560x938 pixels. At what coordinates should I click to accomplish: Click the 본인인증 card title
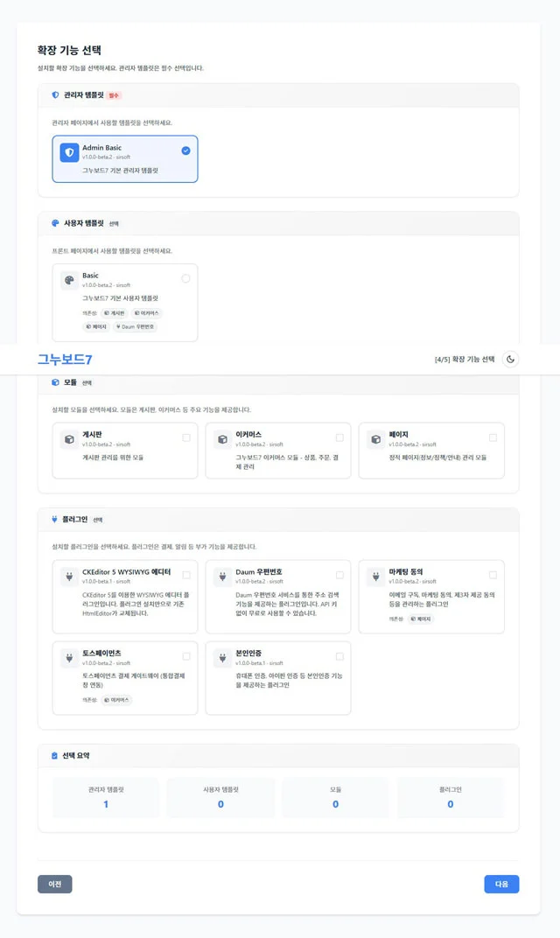[x=248, y=654]
